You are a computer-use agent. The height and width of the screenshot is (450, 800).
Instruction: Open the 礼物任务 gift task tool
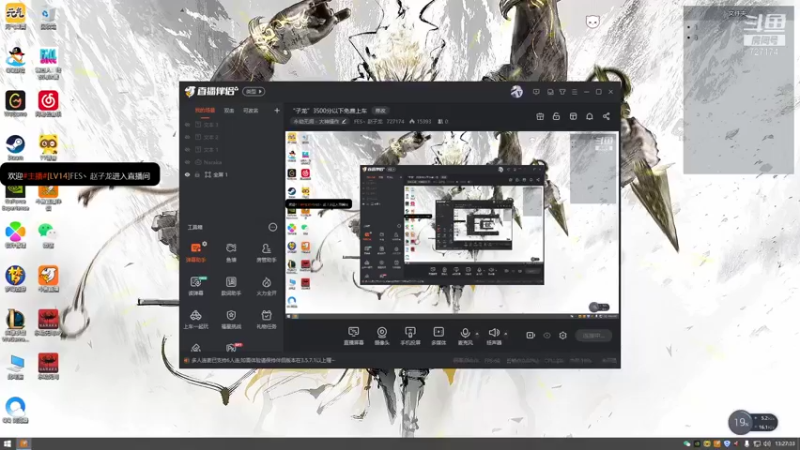point(266,319)
